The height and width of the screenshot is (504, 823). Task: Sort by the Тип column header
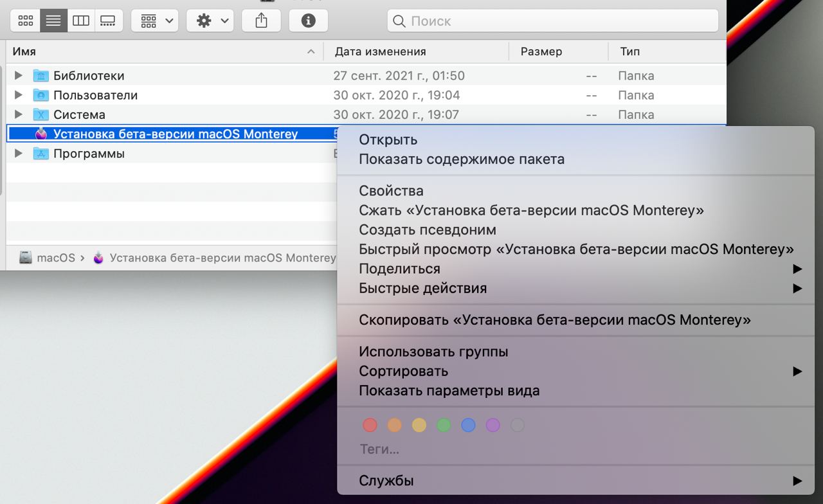pyautogui.click(x=666, y=51)
